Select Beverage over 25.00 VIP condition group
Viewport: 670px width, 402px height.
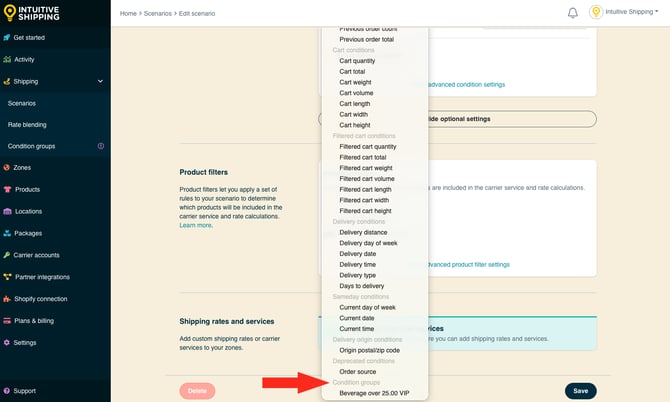[375, 393]
